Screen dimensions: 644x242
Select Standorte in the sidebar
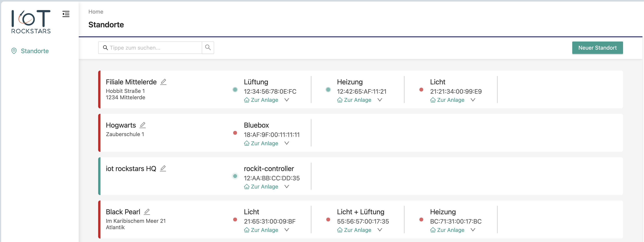point(35,51)
